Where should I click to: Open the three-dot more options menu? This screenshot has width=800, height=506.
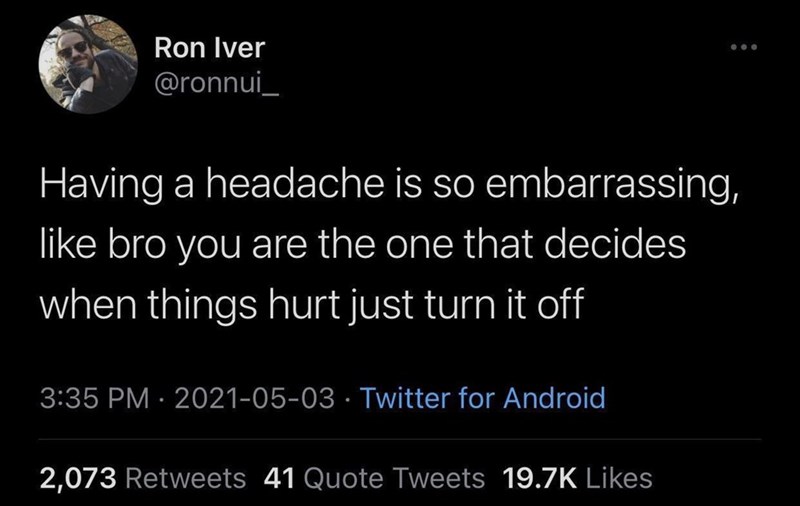pos(744,47)
